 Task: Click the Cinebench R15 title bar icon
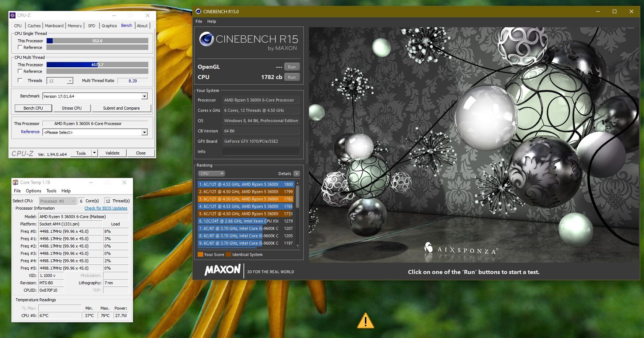[x=198, y=11]
